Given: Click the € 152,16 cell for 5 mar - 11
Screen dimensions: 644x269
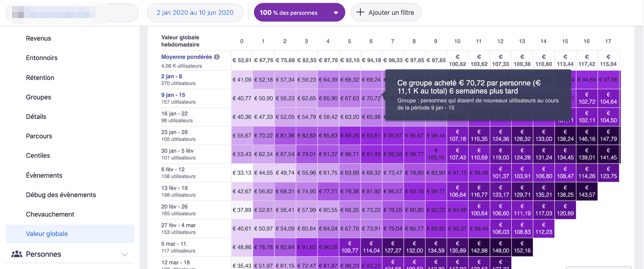Looking at the screenshot, I should coord(522,247).
